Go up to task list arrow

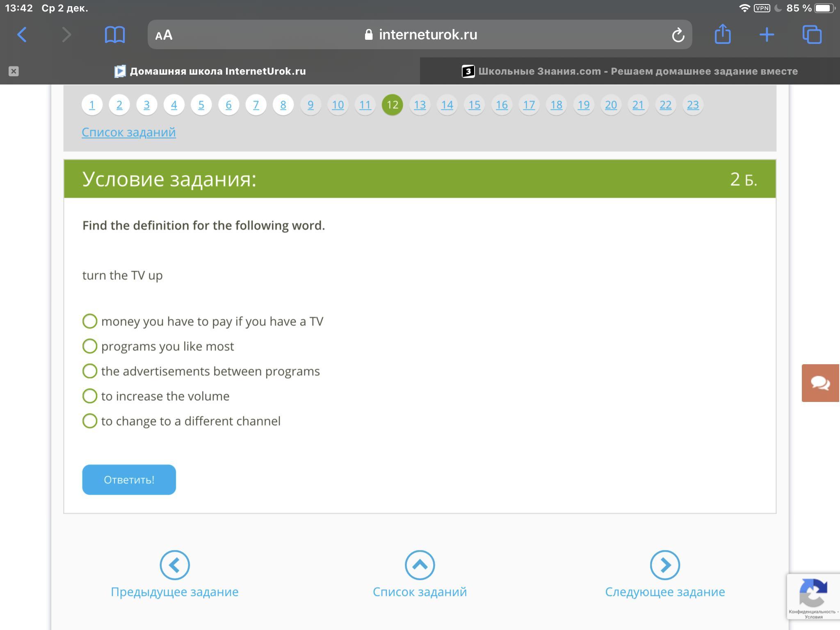420,565
